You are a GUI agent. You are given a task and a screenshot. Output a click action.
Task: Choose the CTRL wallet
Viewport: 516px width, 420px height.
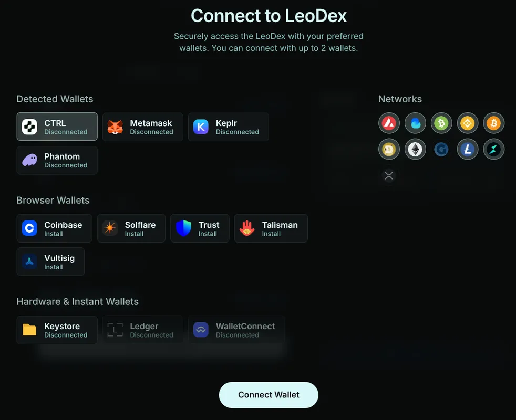click(57, 127)
